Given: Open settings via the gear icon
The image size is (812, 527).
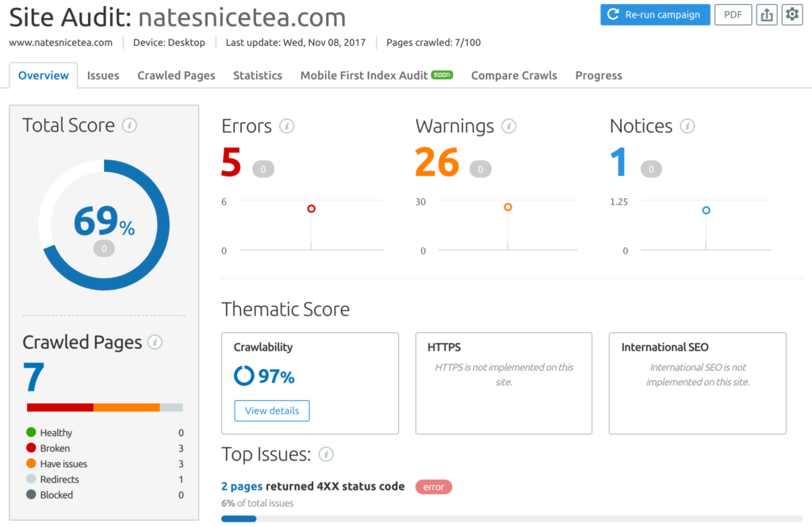Looking at the screenshot, I should [792, 14].
